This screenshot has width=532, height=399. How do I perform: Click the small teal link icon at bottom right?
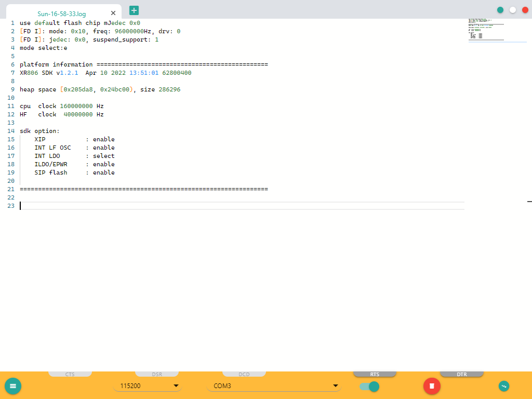click(503, 386)
